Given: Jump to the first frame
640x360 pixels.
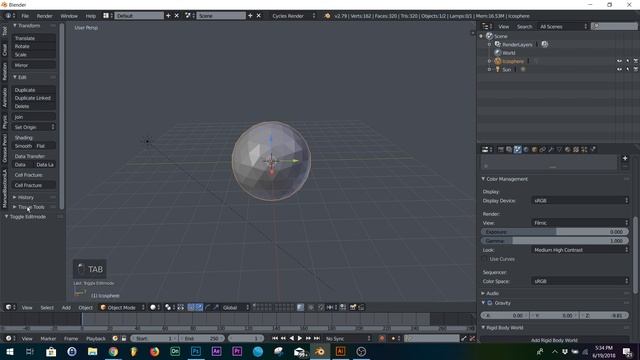Looking at the screenshot, I should [275, 338].
